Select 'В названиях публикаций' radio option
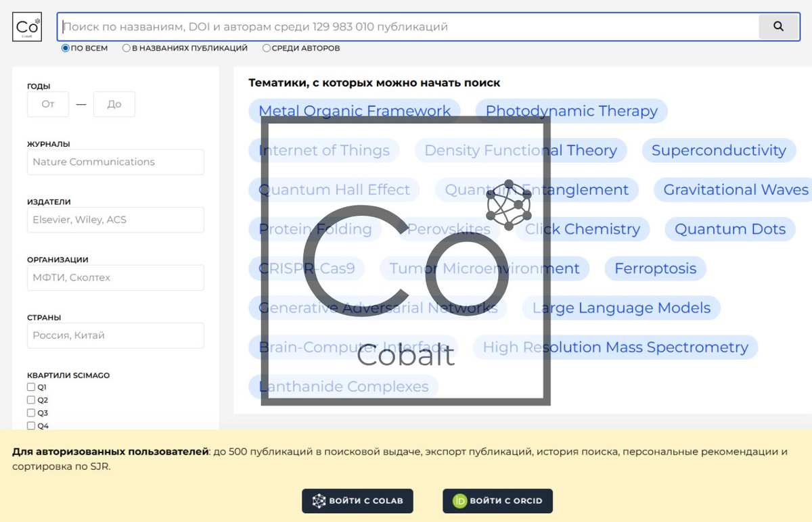 127,48
